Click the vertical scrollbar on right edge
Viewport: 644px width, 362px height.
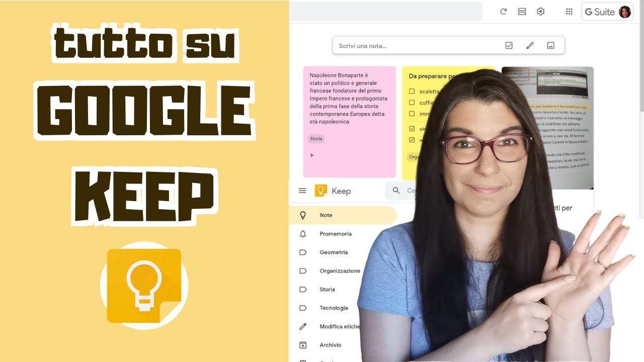click(x=641, y=55)
